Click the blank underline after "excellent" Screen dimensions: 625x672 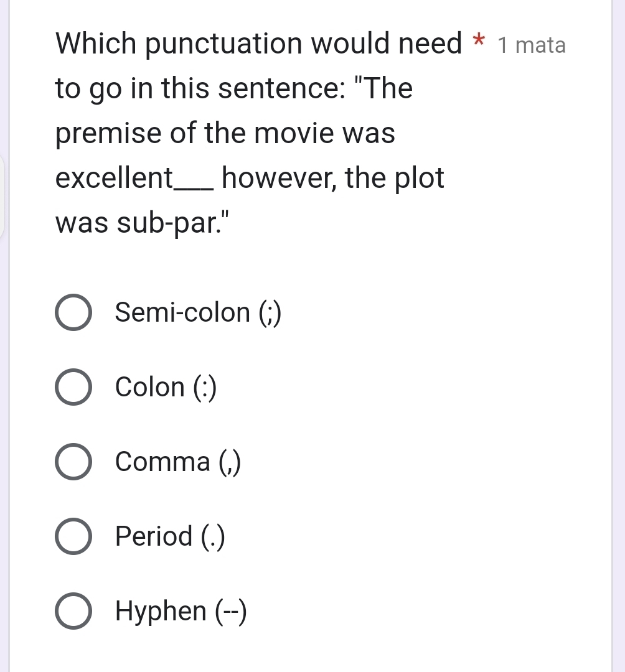point(195,185)
